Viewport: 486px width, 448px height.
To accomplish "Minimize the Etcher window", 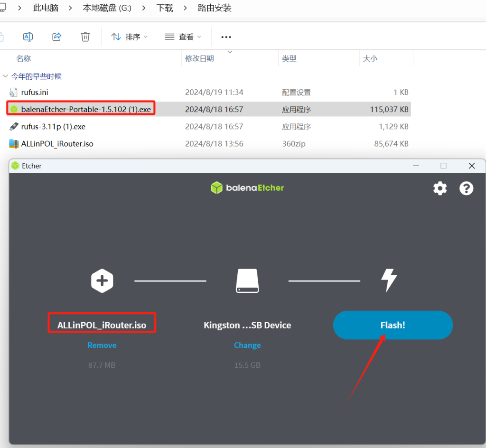I will [416, 166].
